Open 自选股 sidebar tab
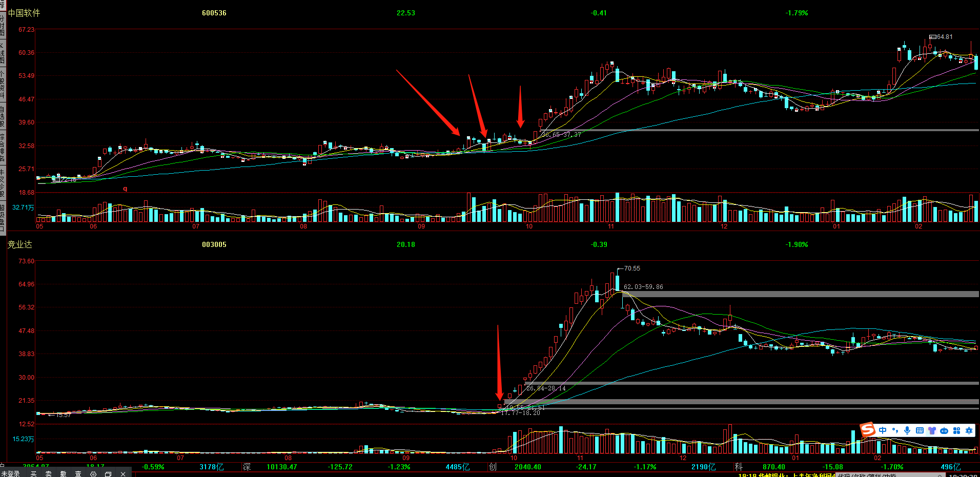980x477 pixels. point(3,116)
